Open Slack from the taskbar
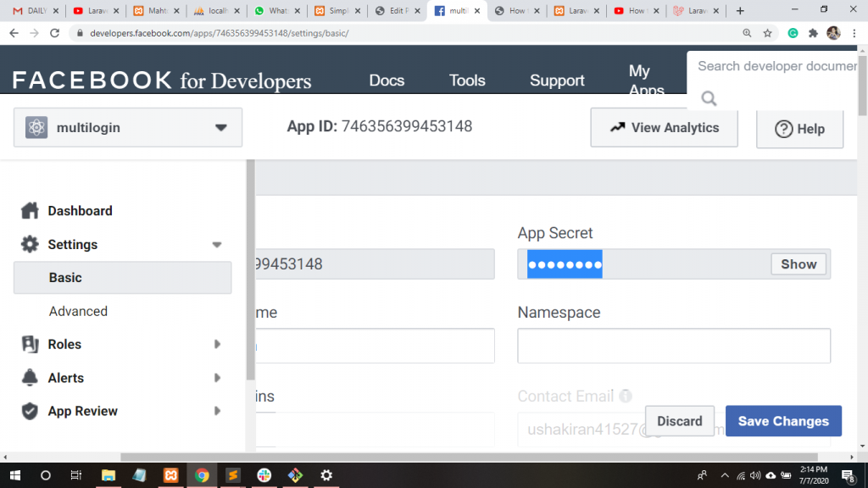Image resolution: width=868 pixels, height=488 pixels. 264,475
